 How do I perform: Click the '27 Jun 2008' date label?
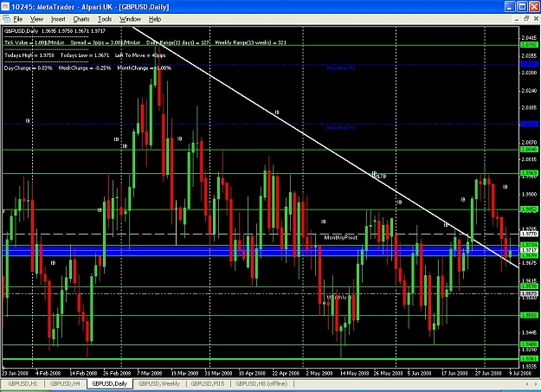coord(488,373)
